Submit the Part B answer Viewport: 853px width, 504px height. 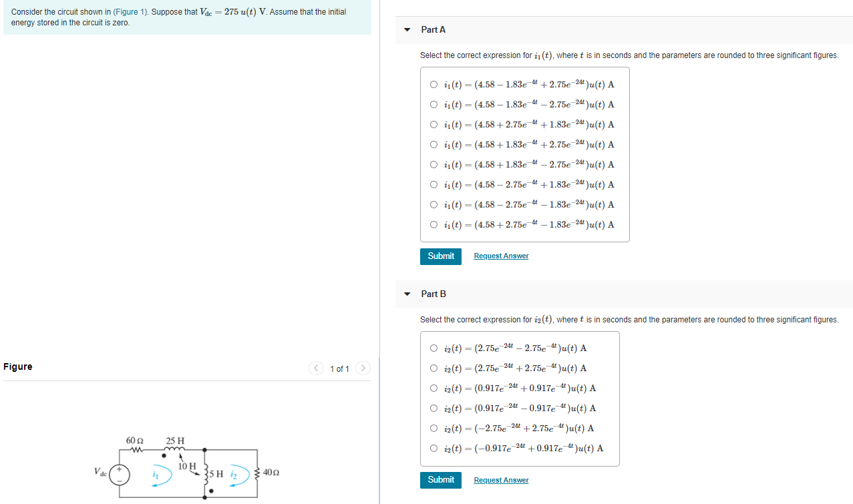click(441, 480)
